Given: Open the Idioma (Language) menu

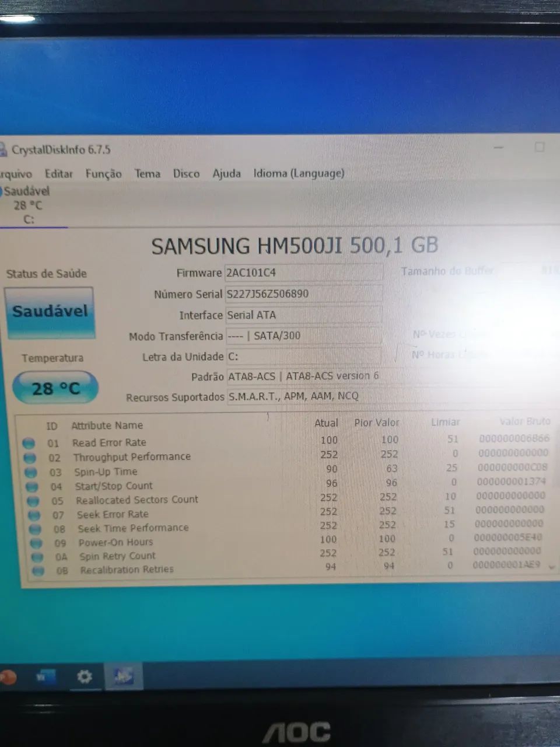Looking at the screenshot, I should (299, 173).
